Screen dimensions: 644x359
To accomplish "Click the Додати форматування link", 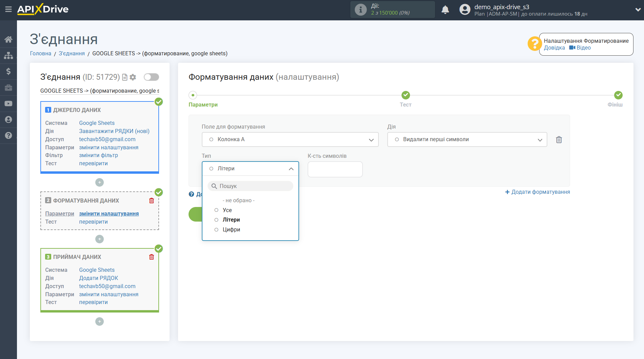I will point(537,192).
